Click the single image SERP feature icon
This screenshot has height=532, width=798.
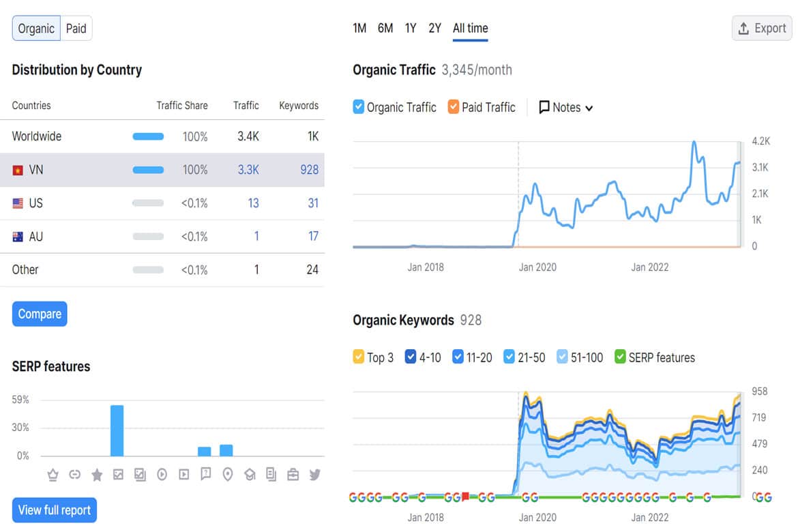118,475
